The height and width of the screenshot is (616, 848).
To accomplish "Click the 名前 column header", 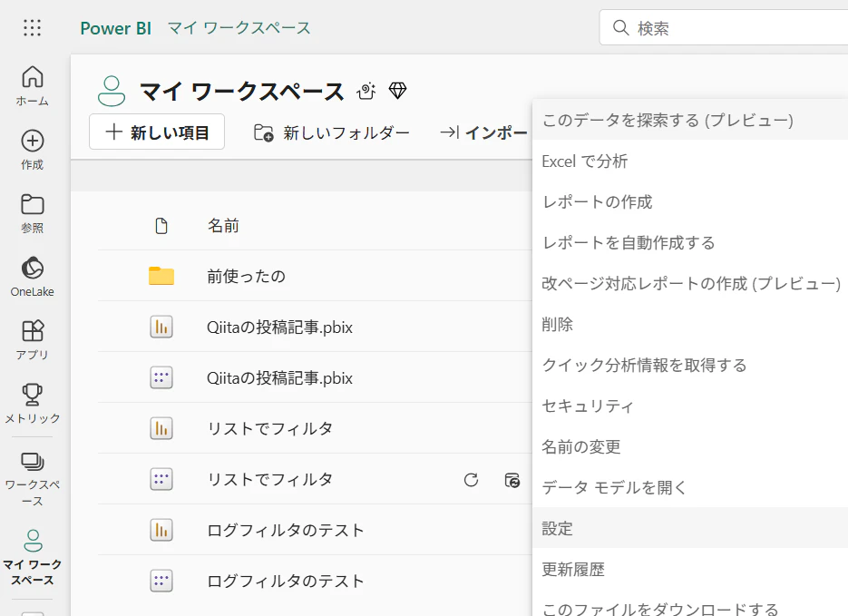I will point(223,226).
